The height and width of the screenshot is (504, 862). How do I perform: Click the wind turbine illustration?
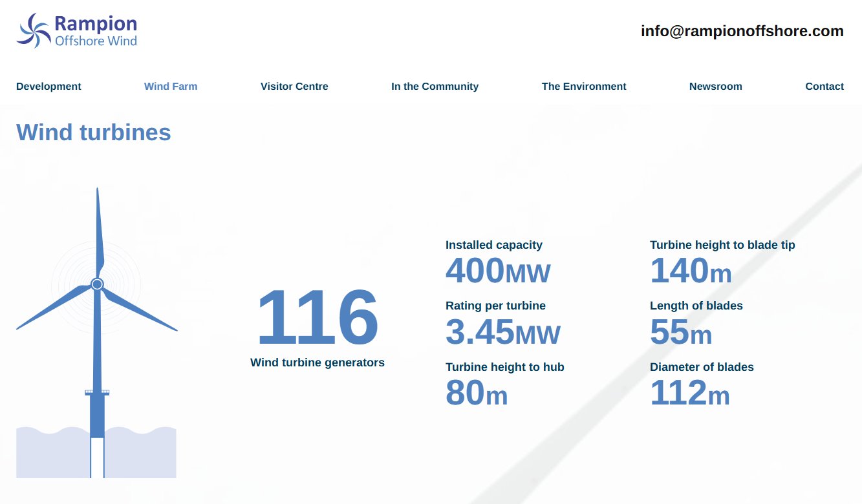tap(97, 362)
